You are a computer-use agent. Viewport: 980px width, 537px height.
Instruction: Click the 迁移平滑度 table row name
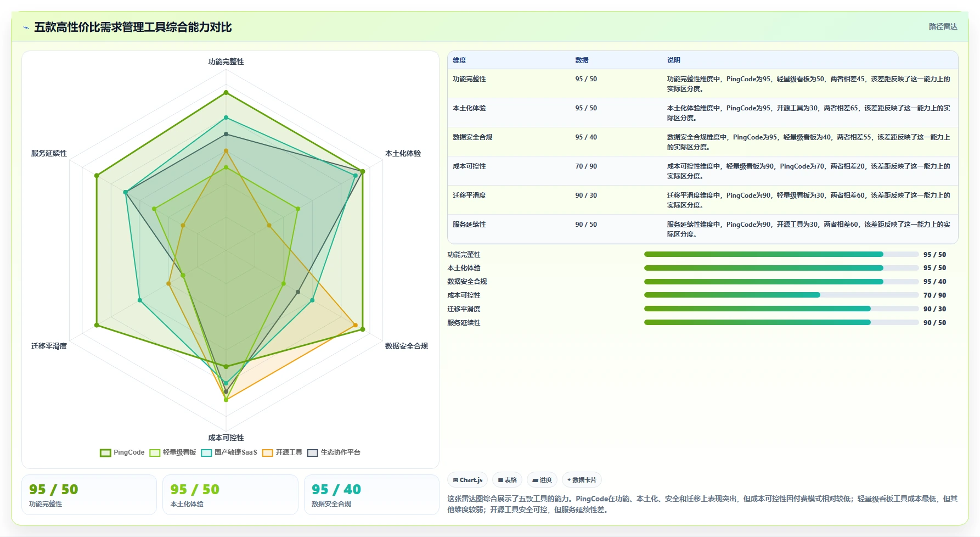coord(469,195)
